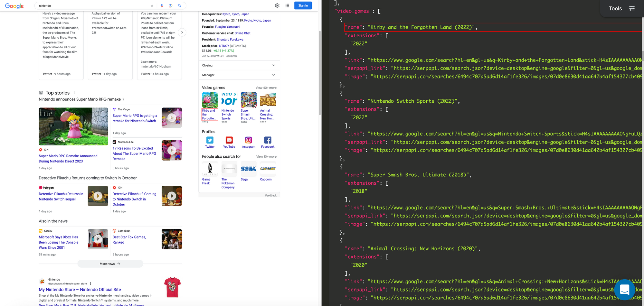Open Nintendo announces Super Mario RPG remake
The height and width of the screenshot is (306, 644).
[x=82, y=99]
